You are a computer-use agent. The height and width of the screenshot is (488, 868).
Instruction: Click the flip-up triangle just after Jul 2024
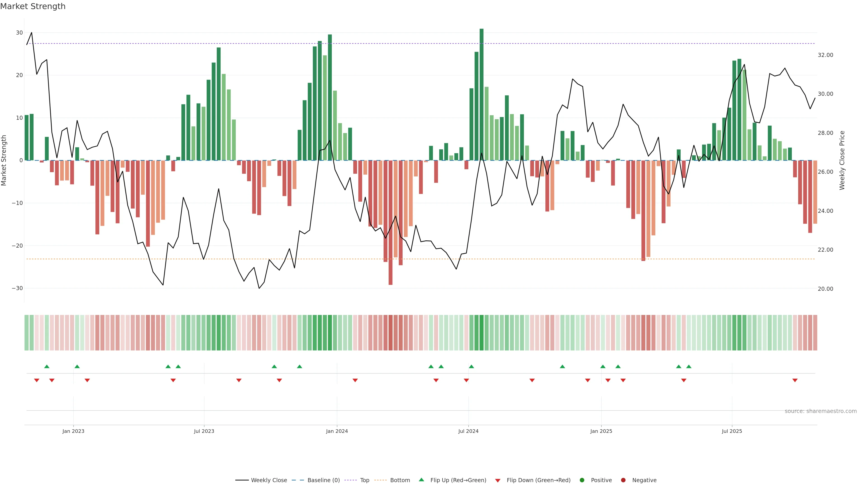471,366
